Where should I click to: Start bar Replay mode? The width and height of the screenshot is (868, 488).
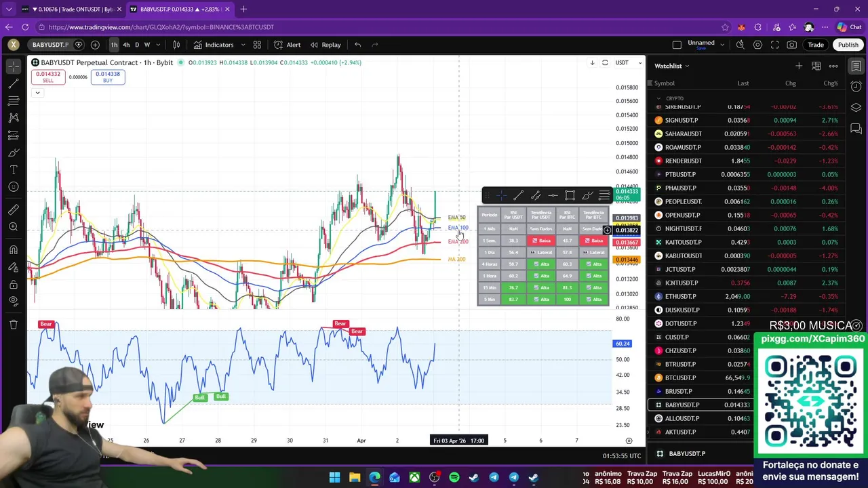325,45
